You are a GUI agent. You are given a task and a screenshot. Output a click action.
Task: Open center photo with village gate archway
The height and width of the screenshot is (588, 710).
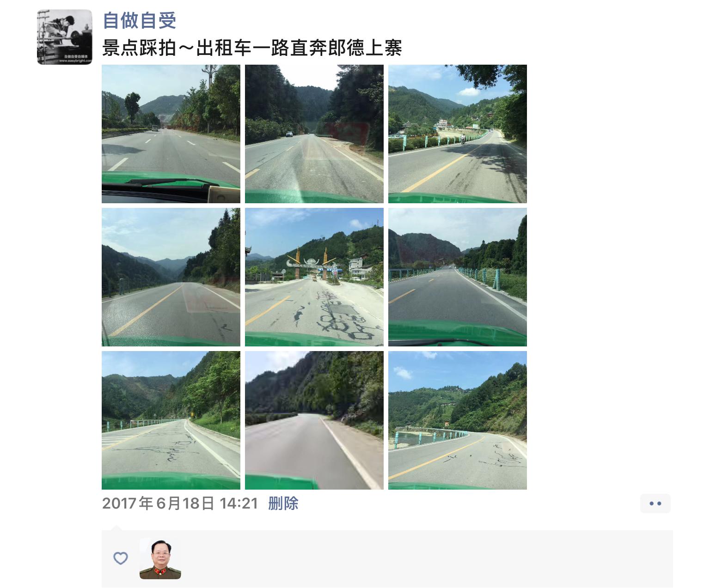(x=314, y=277)
